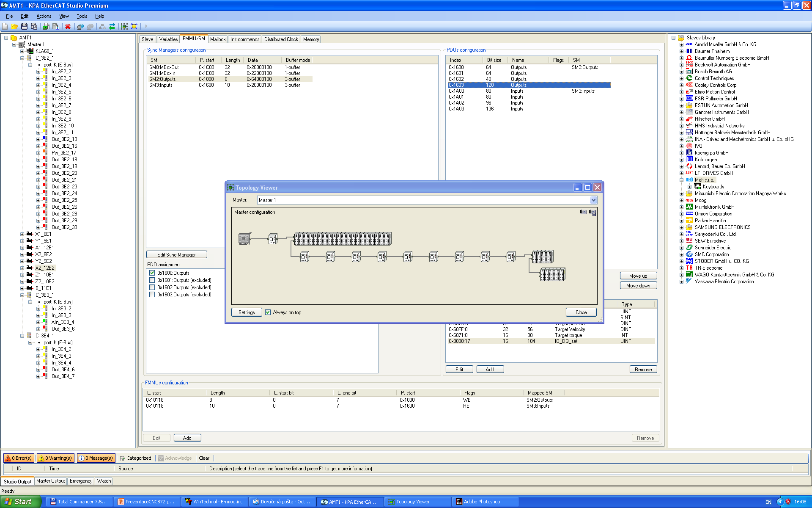Expand the Keyboards library node
Image resolution: width=812 pixels, height=508 pixels.
coord(689,187)
